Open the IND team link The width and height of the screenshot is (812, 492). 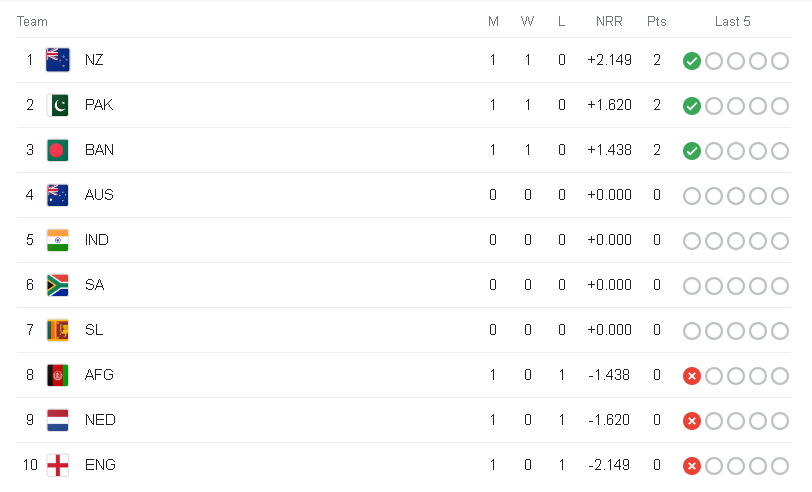(x=97, y=240)
